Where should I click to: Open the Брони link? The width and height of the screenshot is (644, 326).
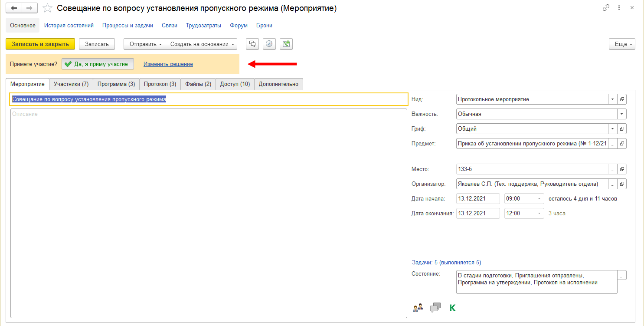coord(264,26)
